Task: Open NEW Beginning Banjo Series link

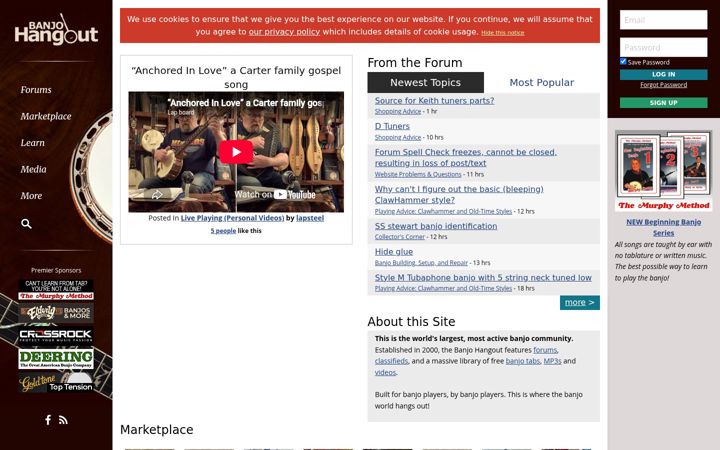Action: tap(664, 227)
